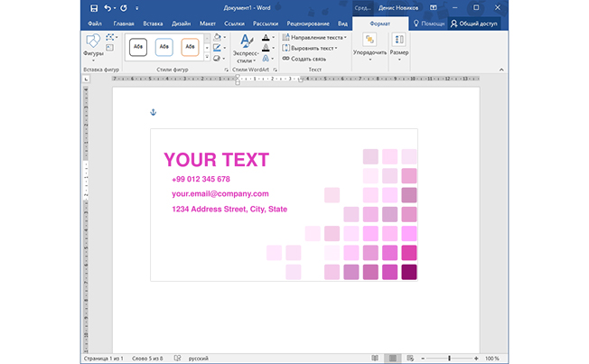Screen dimensions: 589x364
Task: Go to the Рецензирование tab
Action: pos(308,23)
